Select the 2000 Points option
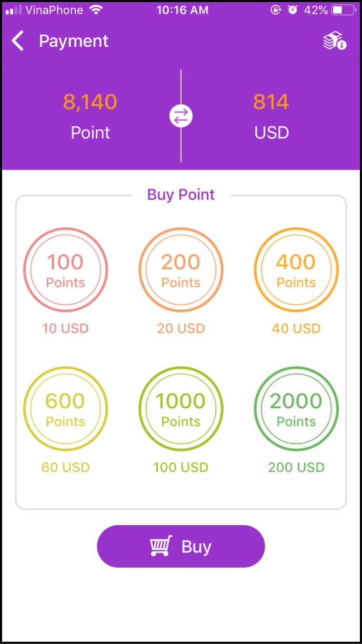 click(296, 409)
